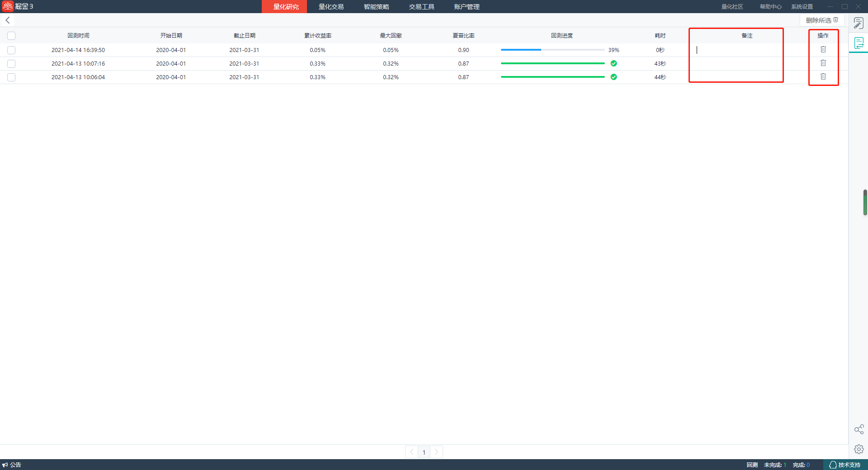Viewport: 868px width, 470px height.
Task: Delete the 2021-04-14 16:39:50 backtest row
Action: coord(823,49)
